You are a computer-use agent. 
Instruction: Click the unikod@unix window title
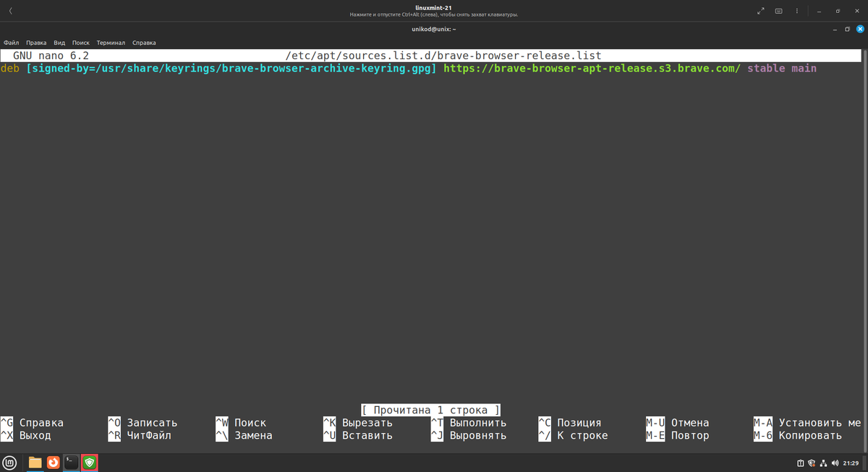tap(433, 29)
